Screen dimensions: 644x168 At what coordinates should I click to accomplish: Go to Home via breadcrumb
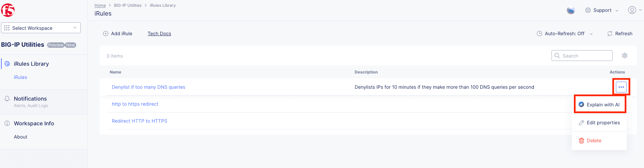pos(100,5)
